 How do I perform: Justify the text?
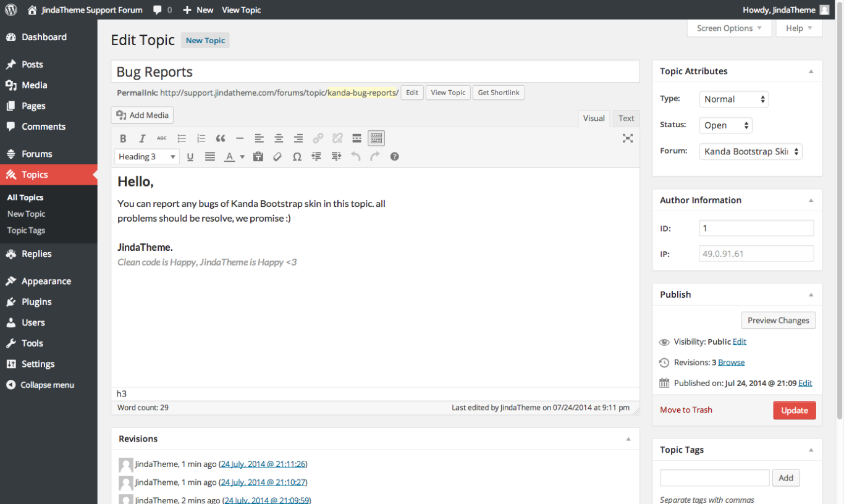210,157
